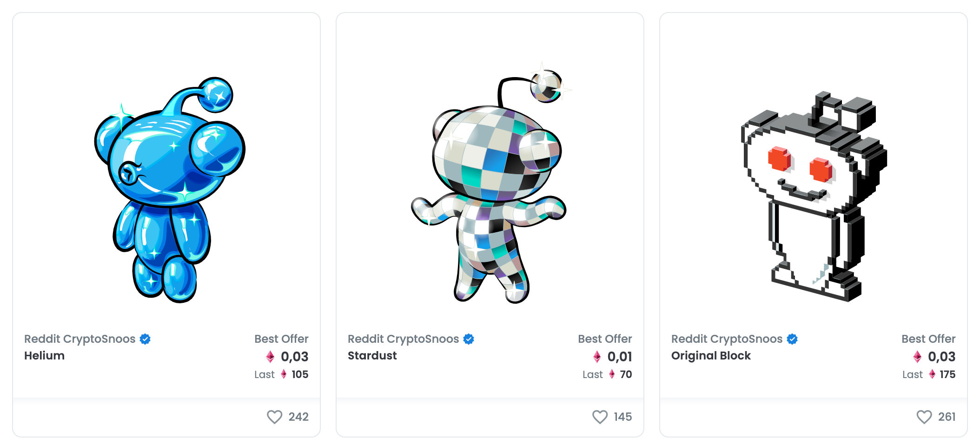Select the Stardust NFT name
Screen dimensions: 980x444
[372, 355]
